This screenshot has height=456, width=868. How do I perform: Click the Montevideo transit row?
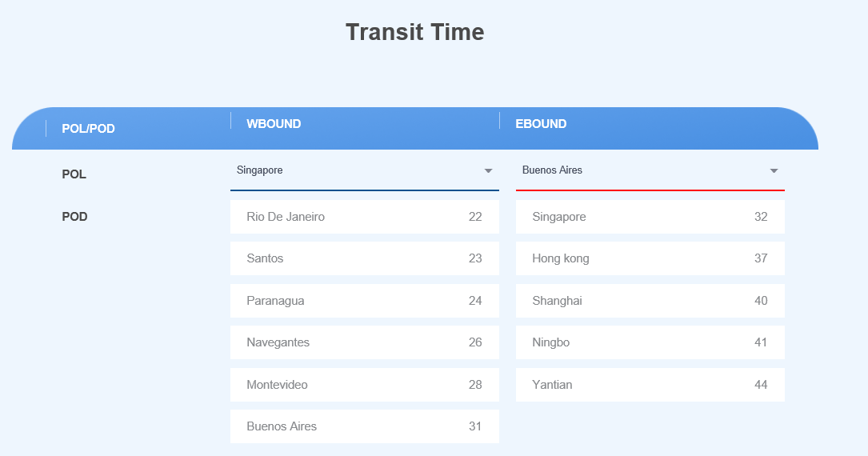coord(364,385)
